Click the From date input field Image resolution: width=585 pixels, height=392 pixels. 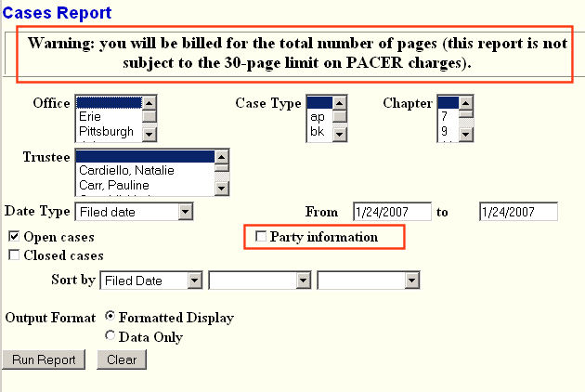pos(392,212)
